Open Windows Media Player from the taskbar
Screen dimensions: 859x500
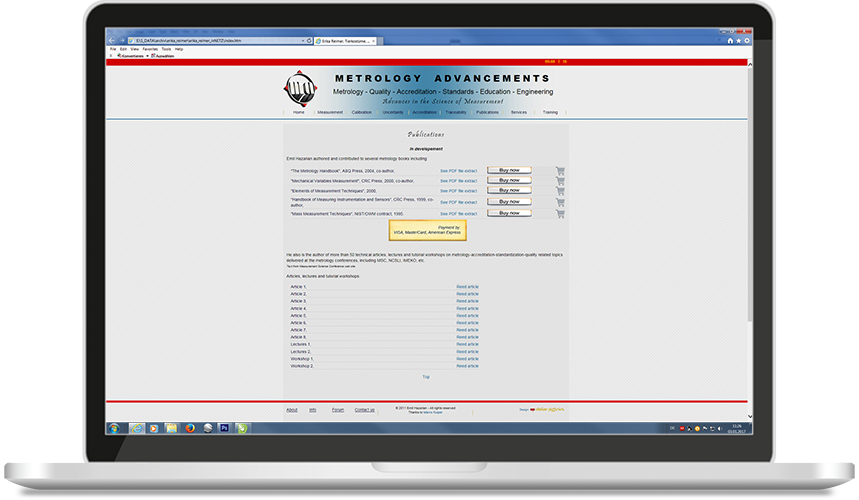click(x=154, y=428)
